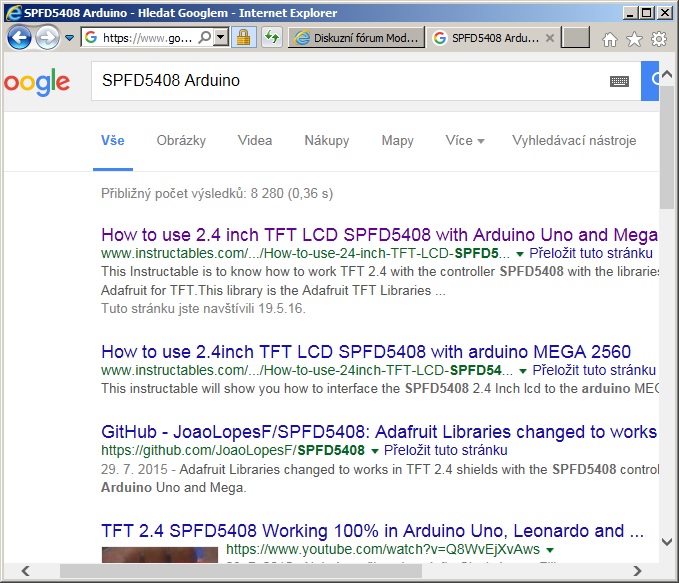The height and width of the screenshot is (583, 679).
Task: Expand the address bar autocomplete dropdown
Action: 221,38
